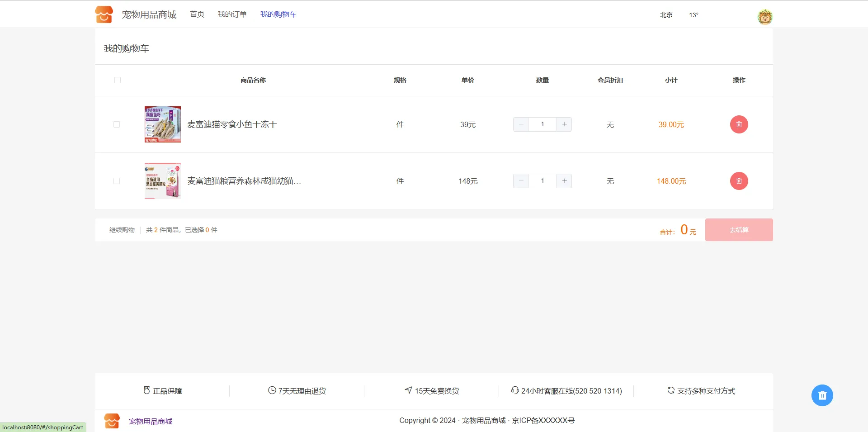Click the quantity field for the fish snack
The width and height of the screenshot is (868, 432).
click(542, 124)
